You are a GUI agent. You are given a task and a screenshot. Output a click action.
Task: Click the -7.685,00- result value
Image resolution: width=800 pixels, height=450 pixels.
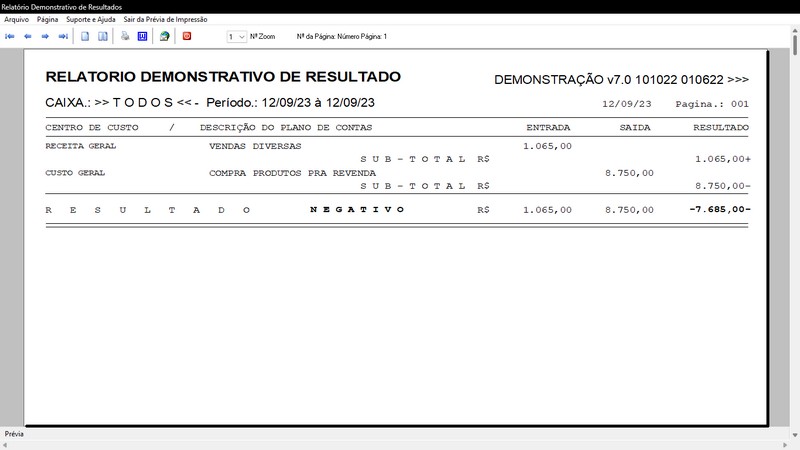719,209
